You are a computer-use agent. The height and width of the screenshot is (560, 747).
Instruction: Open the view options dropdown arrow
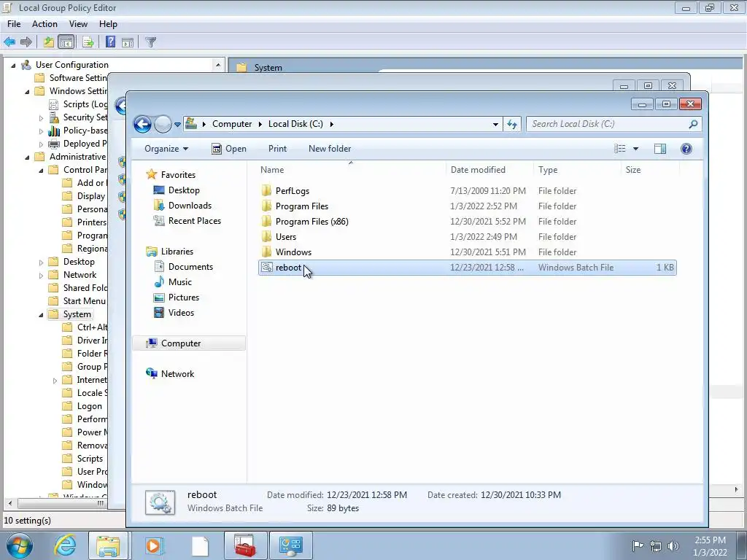(x=635, y=149)
